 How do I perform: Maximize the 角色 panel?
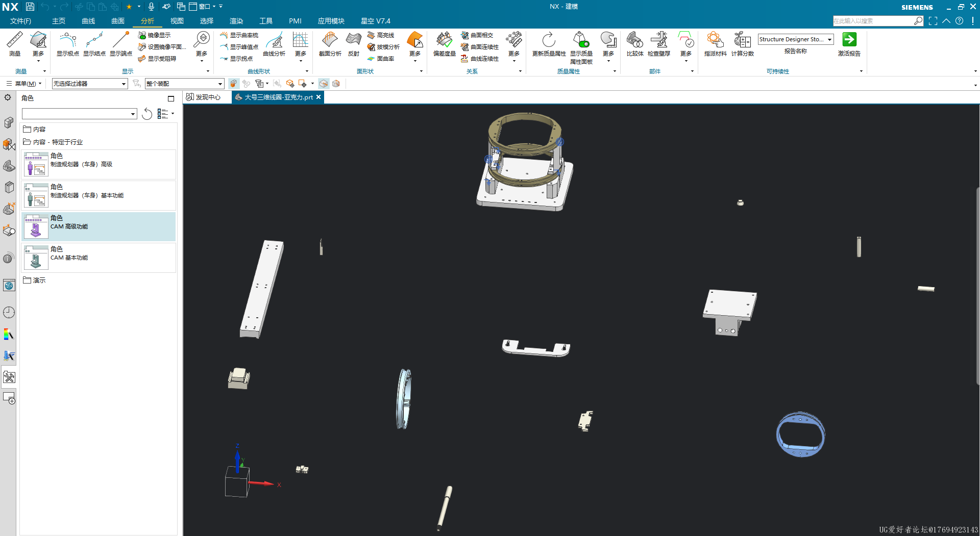tap(171, 98)
